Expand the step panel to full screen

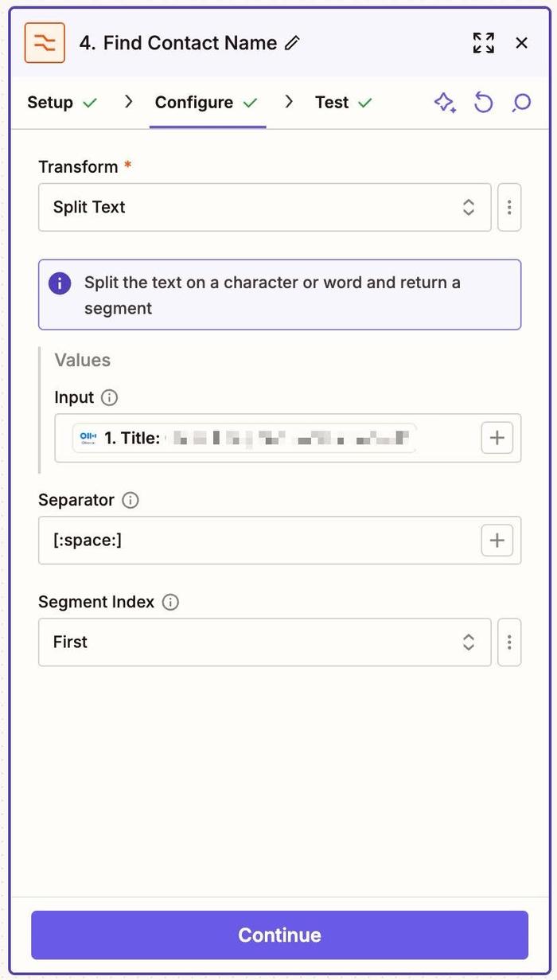tap(483, 43)
